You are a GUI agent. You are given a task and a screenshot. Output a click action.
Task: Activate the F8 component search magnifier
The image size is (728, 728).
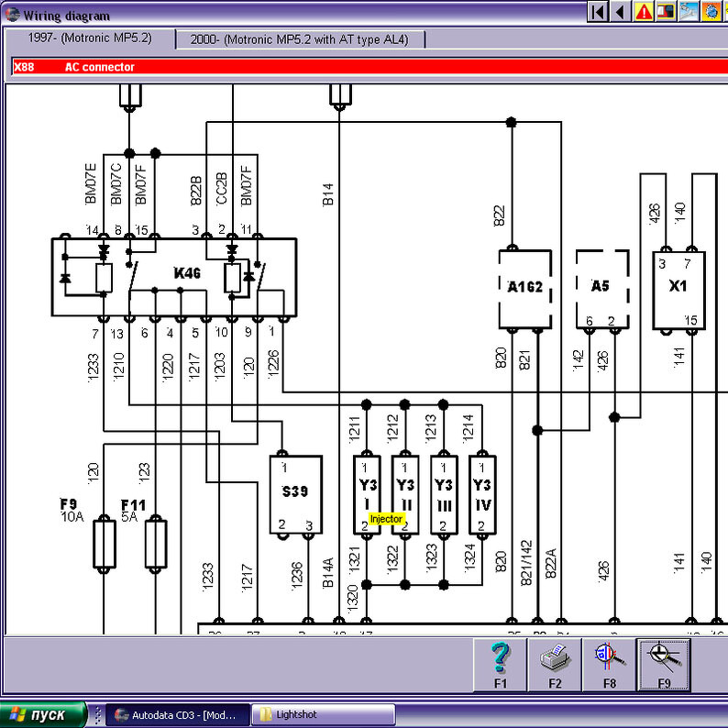tap(609, 665)
